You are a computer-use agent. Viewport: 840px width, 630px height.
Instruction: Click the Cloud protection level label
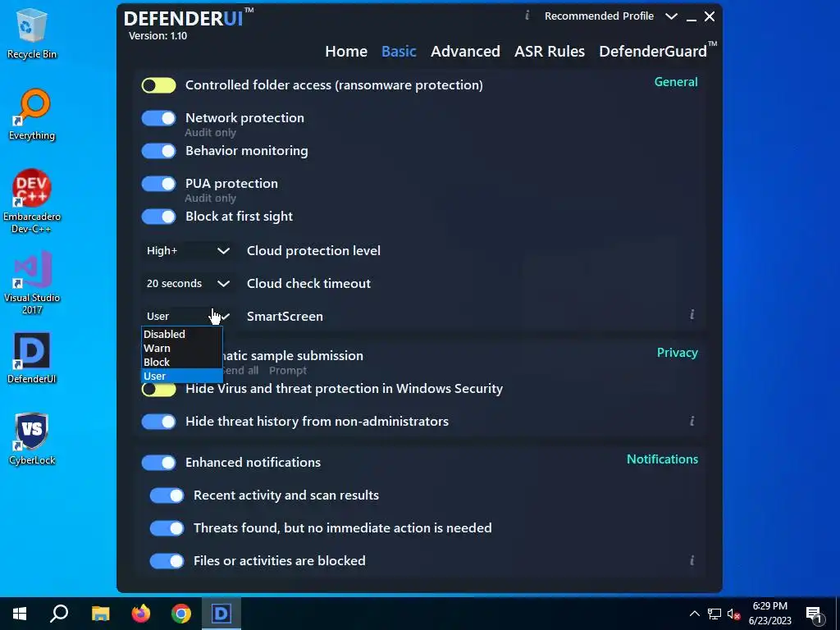pos(313,251)
